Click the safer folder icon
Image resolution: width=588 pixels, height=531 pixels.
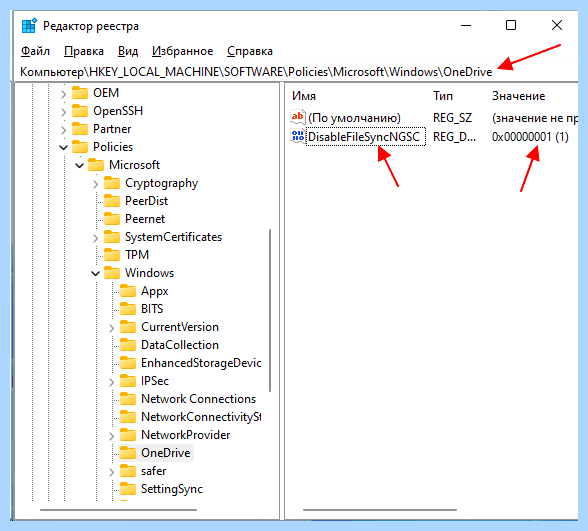[128, 471]
